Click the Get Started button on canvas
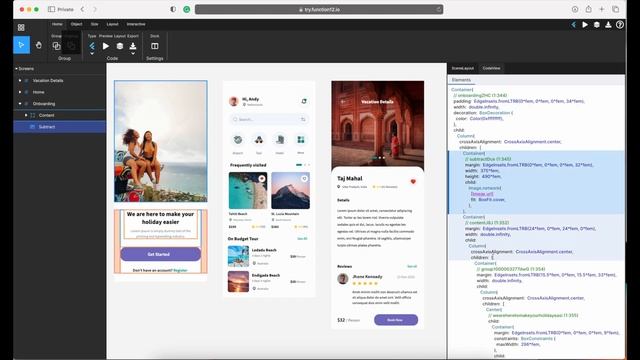 [x=160, y=254]
